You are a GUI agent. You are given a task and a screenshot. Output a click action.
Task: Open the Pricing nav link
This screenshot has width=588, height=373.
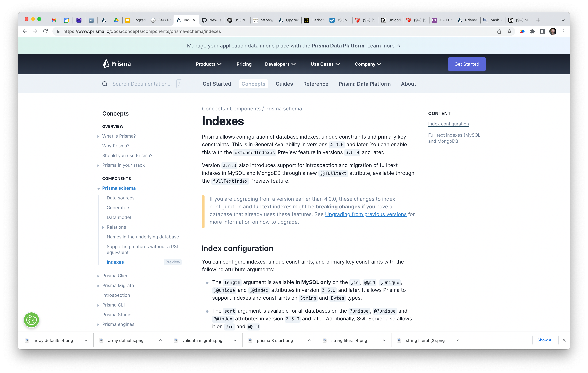click(244, 64)
